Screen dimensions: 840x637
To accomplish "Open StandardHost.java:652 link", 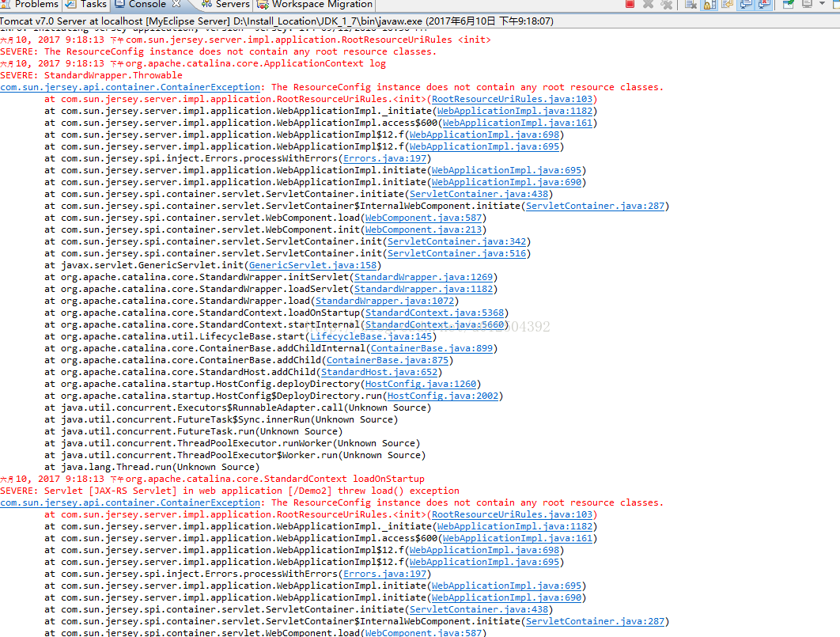I will point(380,372).
